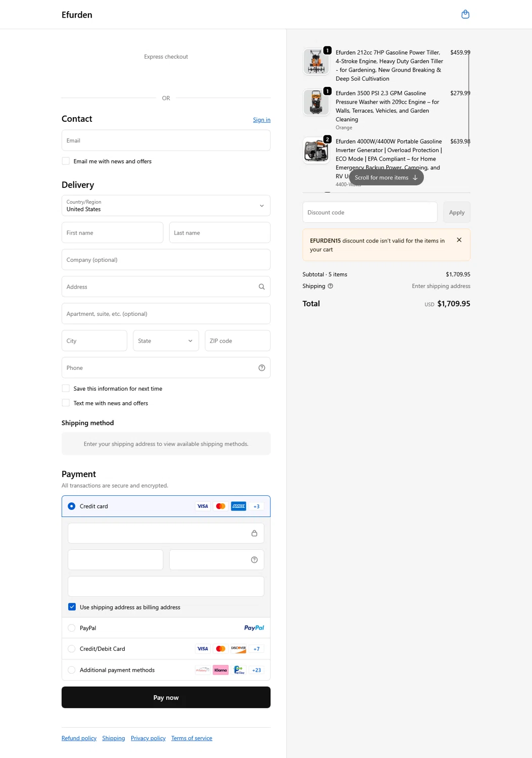Image resolution: width=532 pixels, height=758 pixels.
Task: Click the phone field help icon
Action: 262,368
